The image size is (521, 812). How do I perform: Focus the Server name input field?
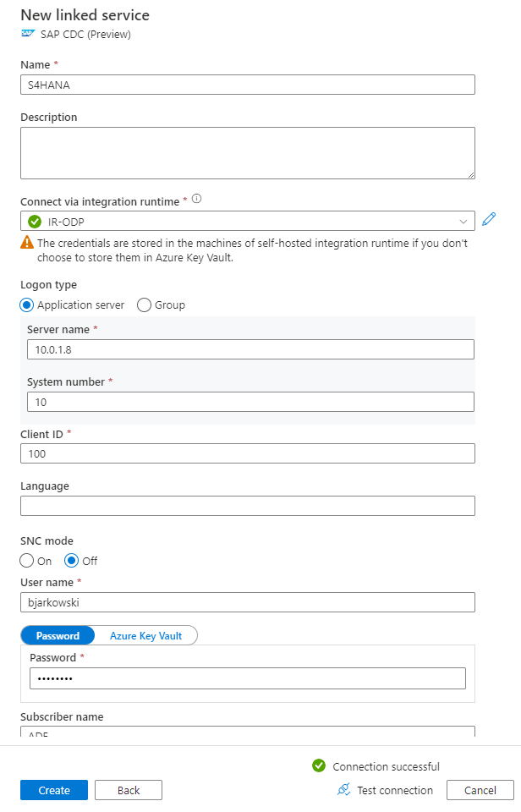coord(250,349)
